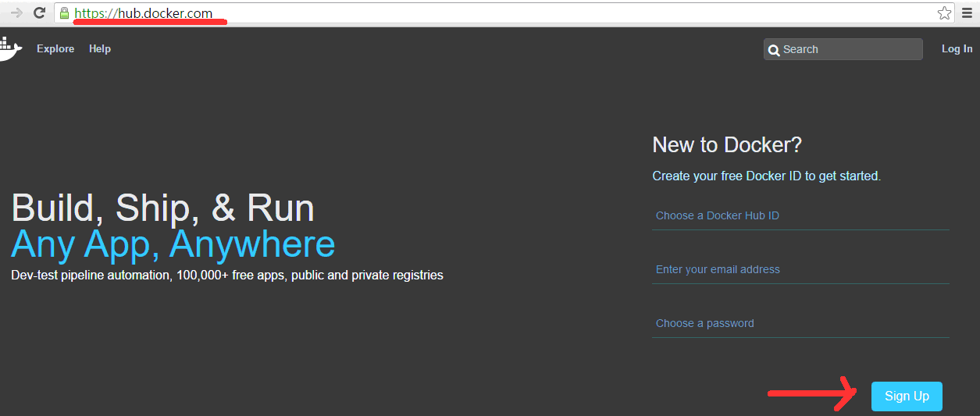Click the green padlock security icon

click(64, 12)
